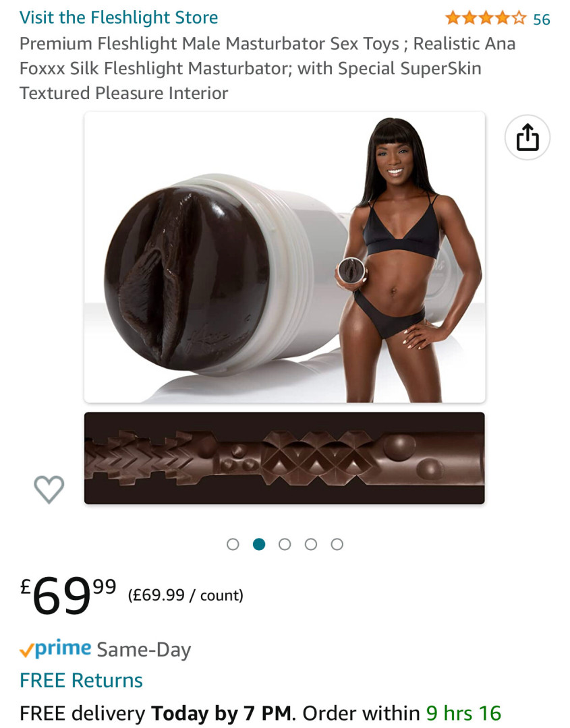This screenshot has height=728, width=570.
Task: Tap the product title text
Action: click(x=267, y=68)
